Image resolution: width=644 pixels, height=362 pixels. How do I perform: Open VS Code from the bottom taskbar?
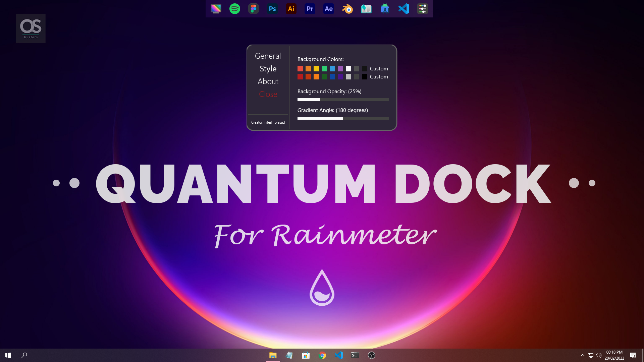tap(339, 355)
